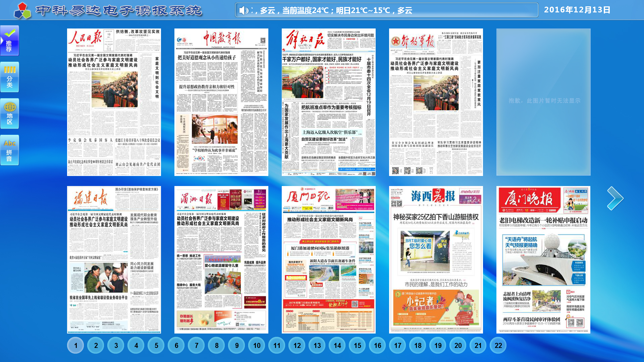
Task: Click the unavailable image placeholder tile
Action: coord(543,102)
